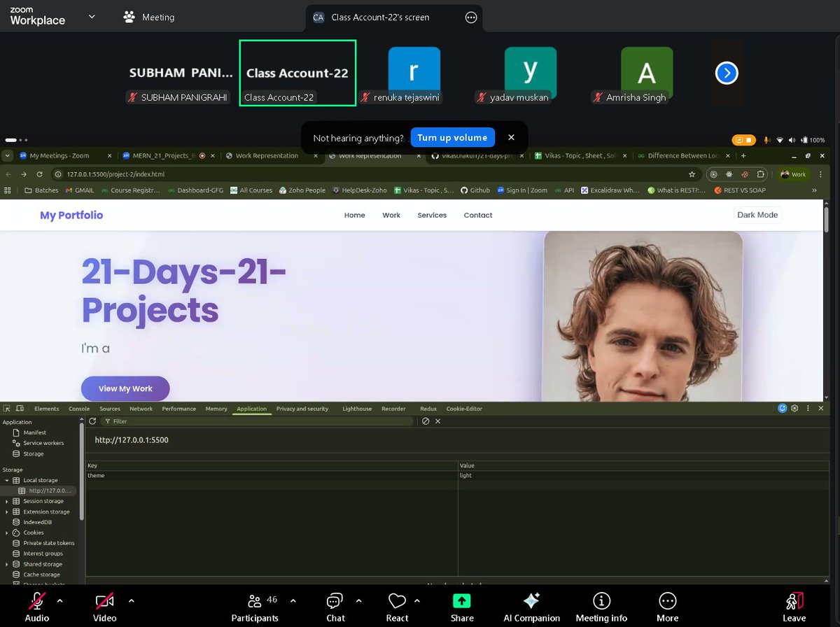Expand the caret beside React
840x627 pixels.
tap(417, 600)
